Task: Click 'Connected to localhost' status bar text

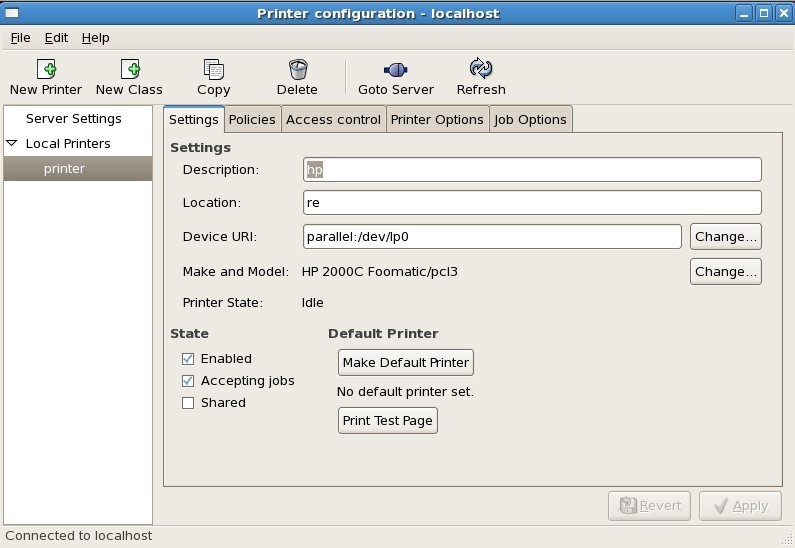Action: coord(79,536)
